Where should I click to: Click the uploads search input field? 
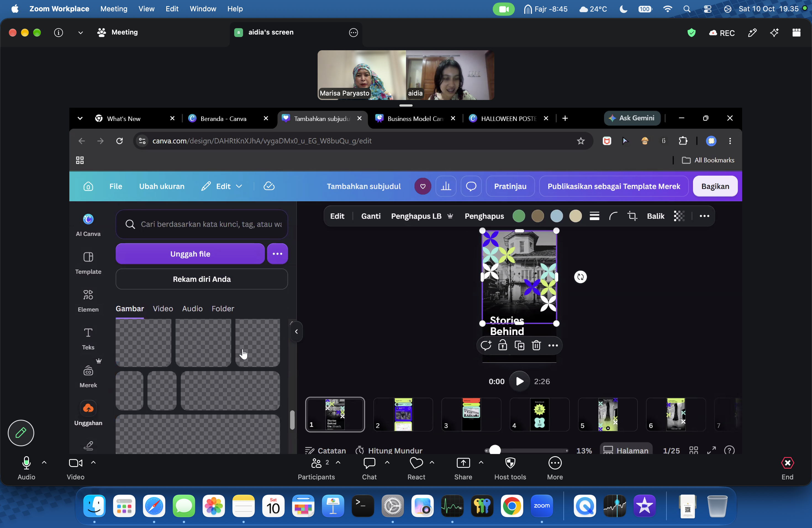click(202, 224)
